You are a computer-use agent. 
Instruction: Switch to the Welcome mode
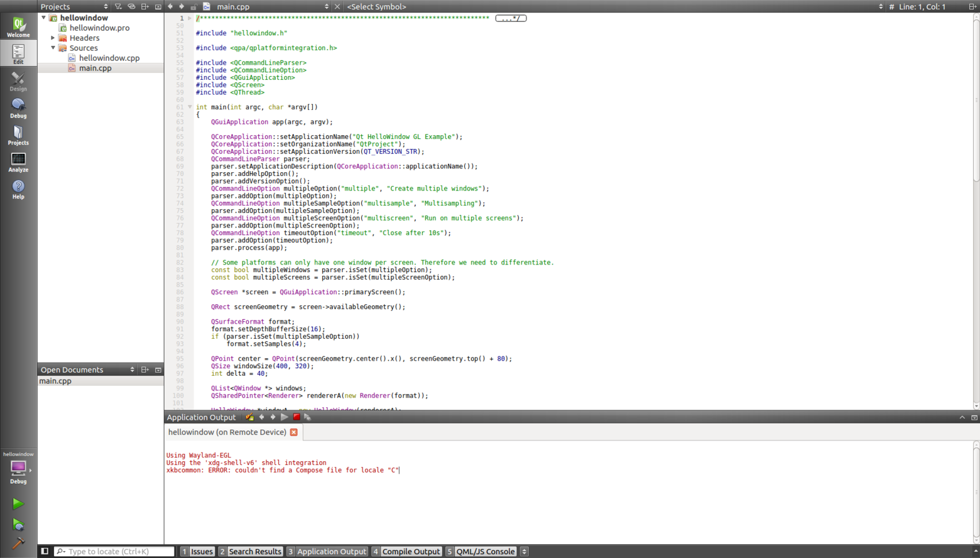[18, 25]
